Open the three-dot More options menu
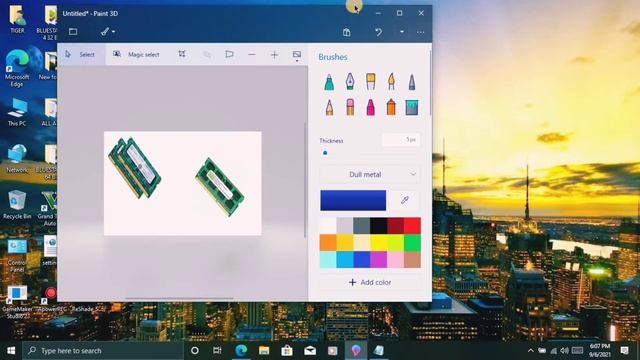 (x=420, y=32)
